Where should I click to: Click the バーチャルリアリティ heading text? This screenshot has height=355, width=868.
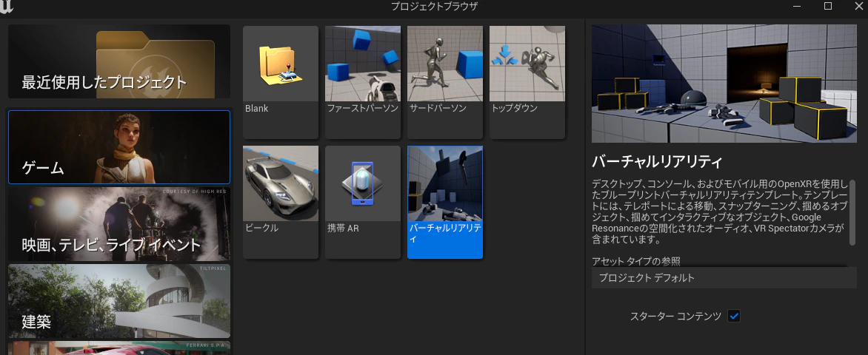point(657,162)
